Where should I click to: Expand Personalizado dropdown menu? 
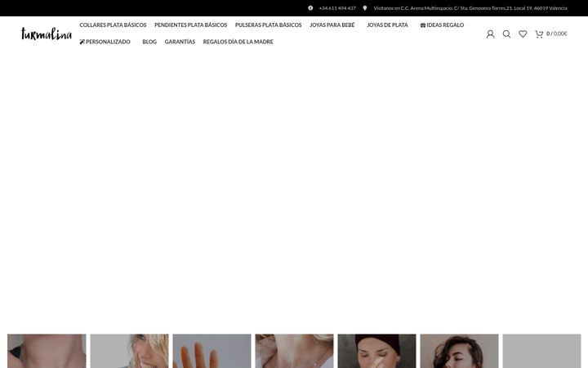107,42
